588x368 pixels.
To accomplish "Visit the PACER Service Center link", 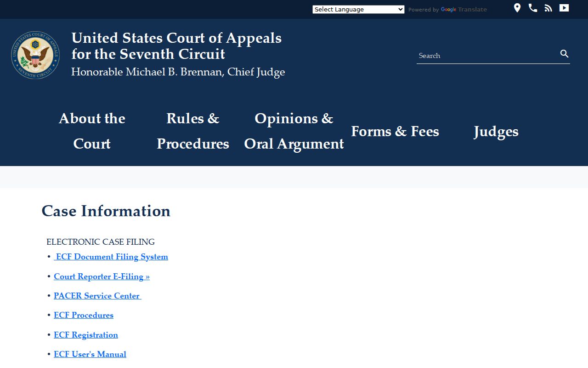I will click(97, 296).
